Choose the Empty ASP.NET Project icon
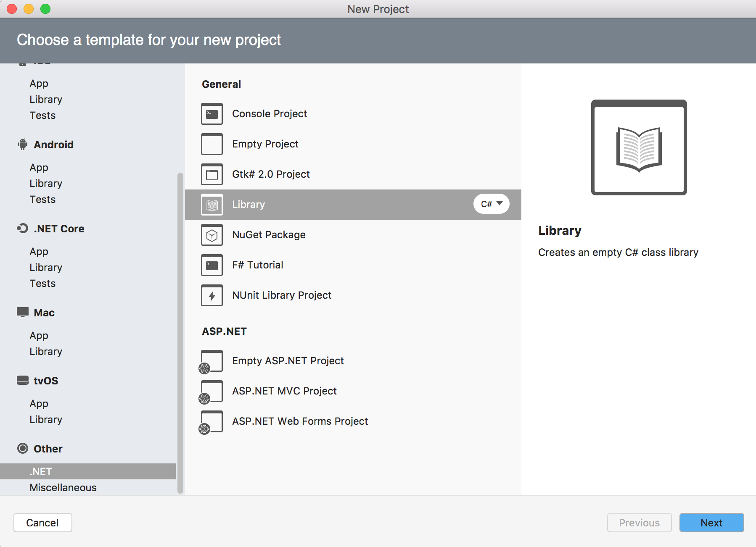 [211, 361]
